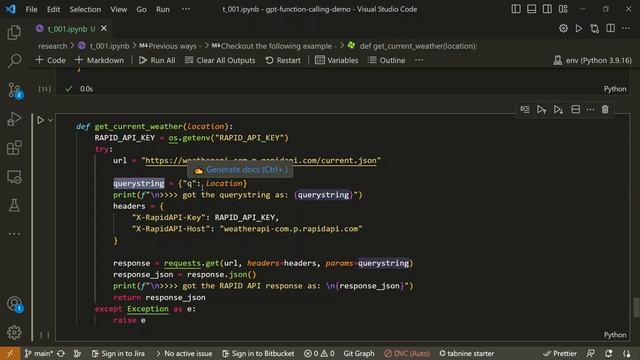Click Run All in notebook toolbar
This screenshot has width=640, height=360.
click(x=157, y=60)
